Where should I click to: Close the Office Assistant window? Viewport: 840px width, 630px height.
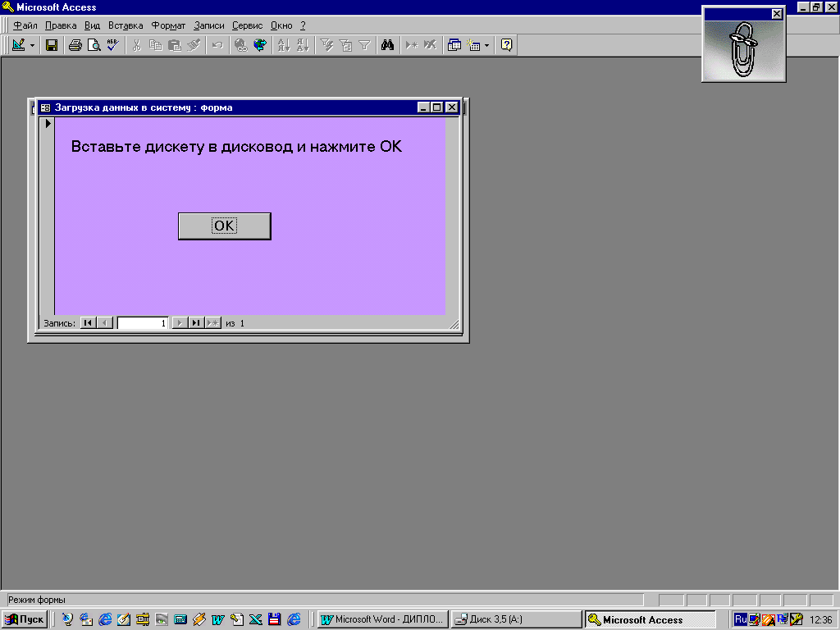(777, 14)
